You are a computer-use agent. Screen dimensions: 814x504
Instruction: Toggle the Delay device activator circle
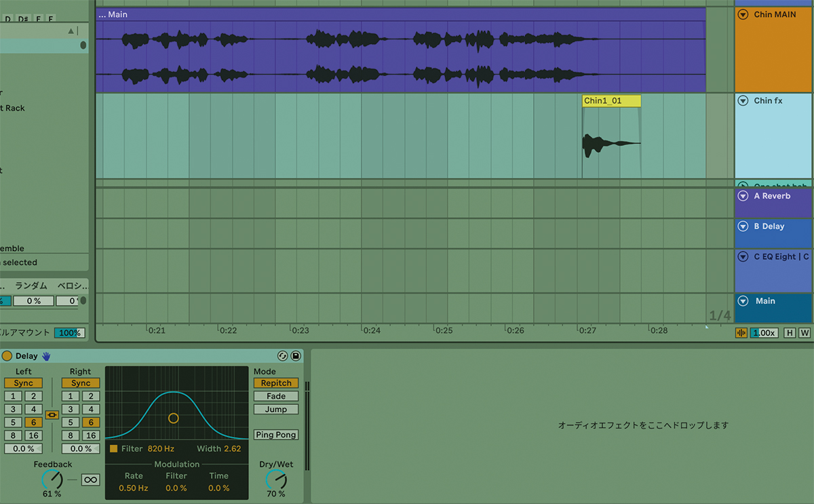point(7,355)
